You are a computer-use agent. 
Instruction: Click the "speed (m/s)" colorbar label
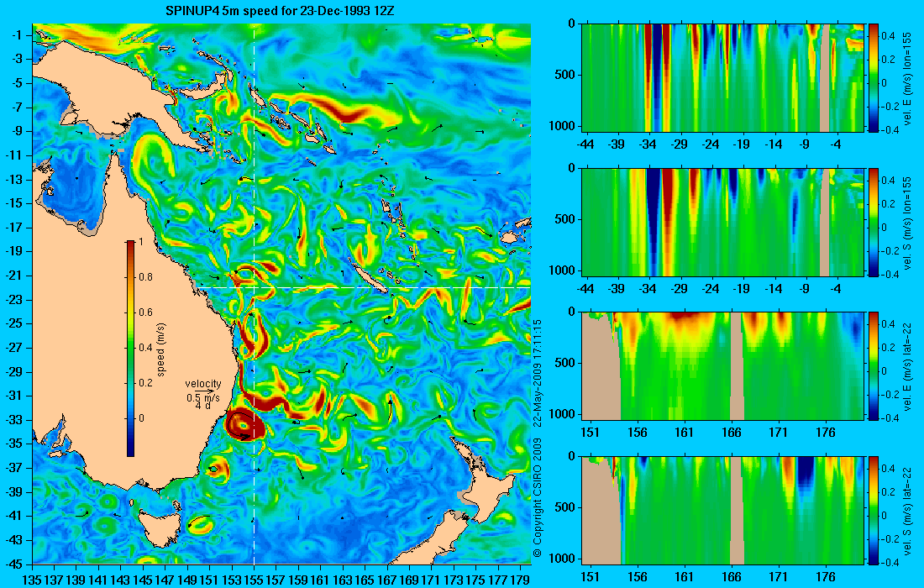pos(161,349)
